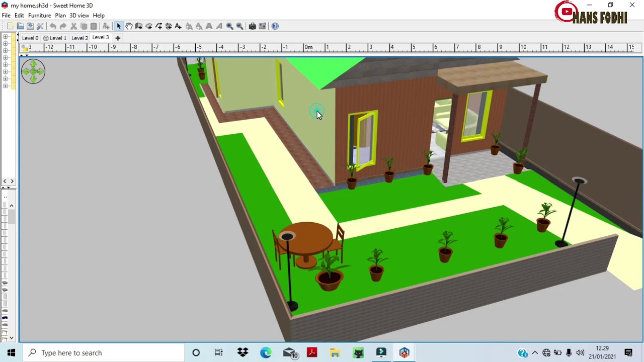Open the Edit menu
The height and width of the screenshot is (362, 644).
(x=19, y=16)
